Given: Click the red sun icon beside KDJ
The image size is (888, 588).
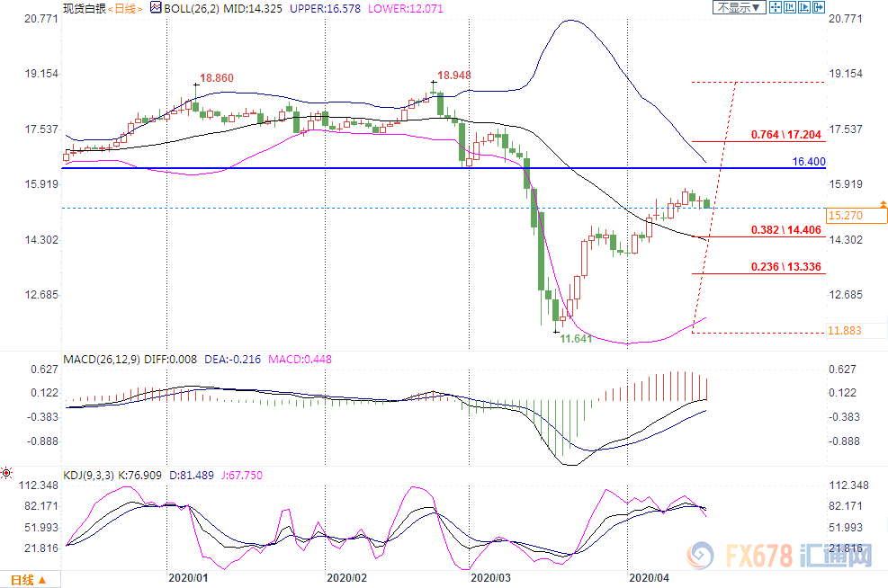Looking at the screenshot, I should point(6,472).
